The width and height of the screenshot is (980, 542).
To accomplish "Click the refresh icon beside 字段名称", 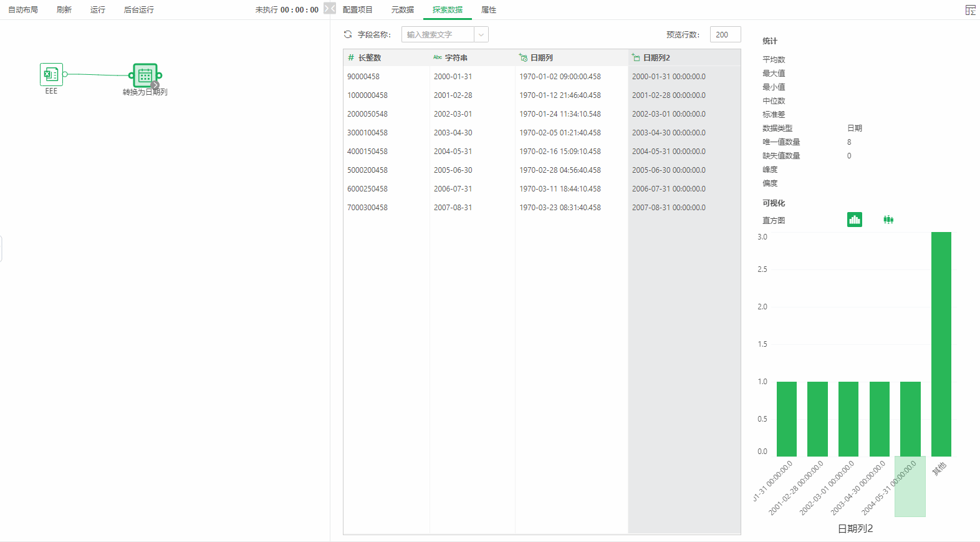I will point(348,34).
